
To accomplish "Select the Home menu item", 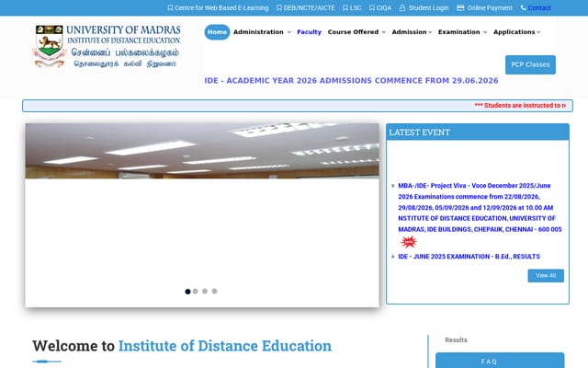I will tap(217, 32).
